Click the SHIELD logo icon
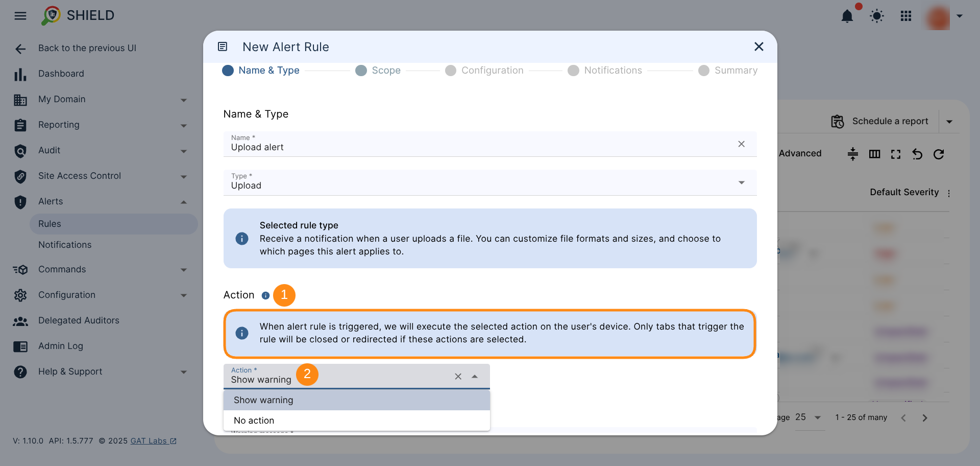Viewport: 980px width, 466px height. [x=51, y=16]
